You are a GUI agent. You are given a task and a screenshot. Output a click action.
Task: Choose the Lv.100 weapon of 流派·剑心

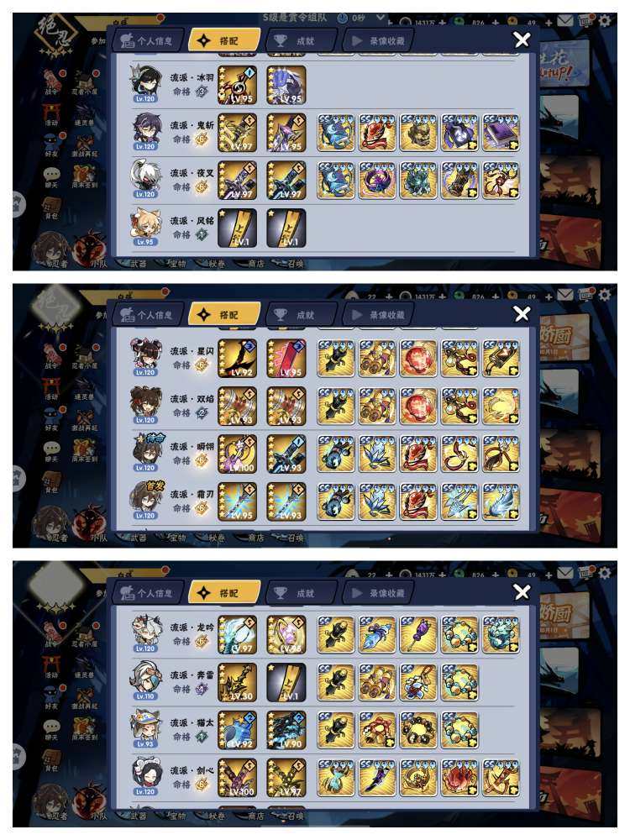pyautogui.click(x=238, y=778)
